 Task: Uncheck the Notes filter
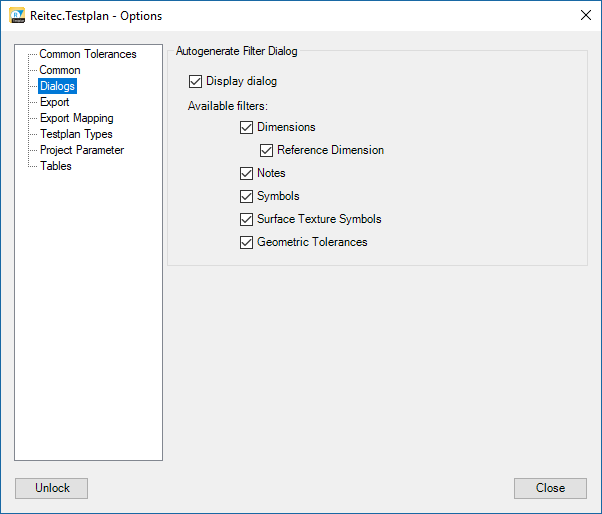point(247,173)
